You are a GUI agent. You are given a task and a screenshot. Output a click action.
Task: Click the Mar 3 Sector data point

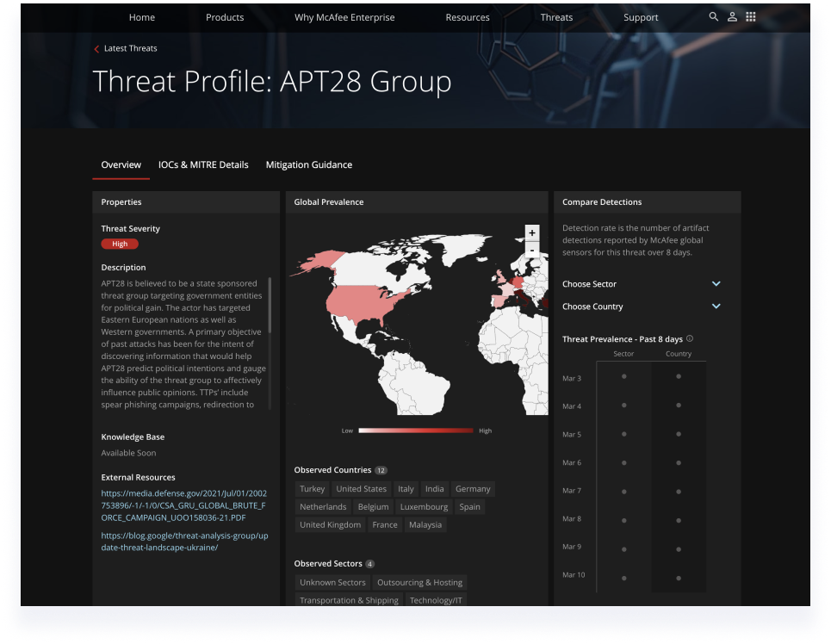623,376
